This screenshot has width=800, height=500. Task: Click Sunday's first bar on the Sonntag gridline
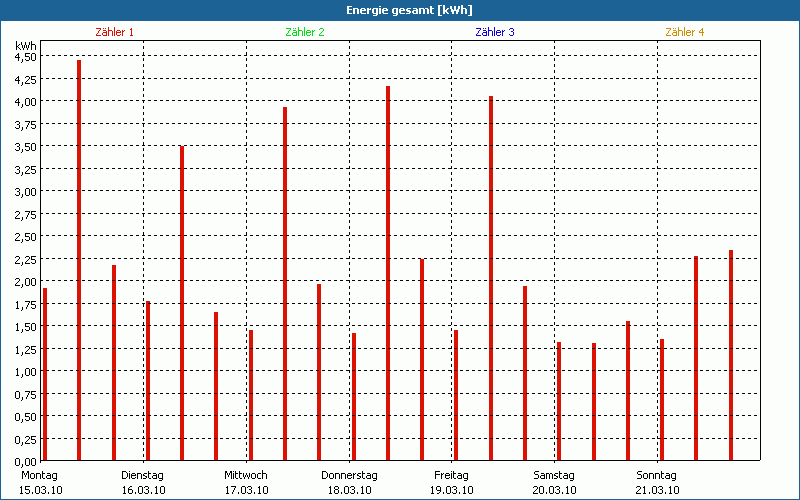coord(662,399)
